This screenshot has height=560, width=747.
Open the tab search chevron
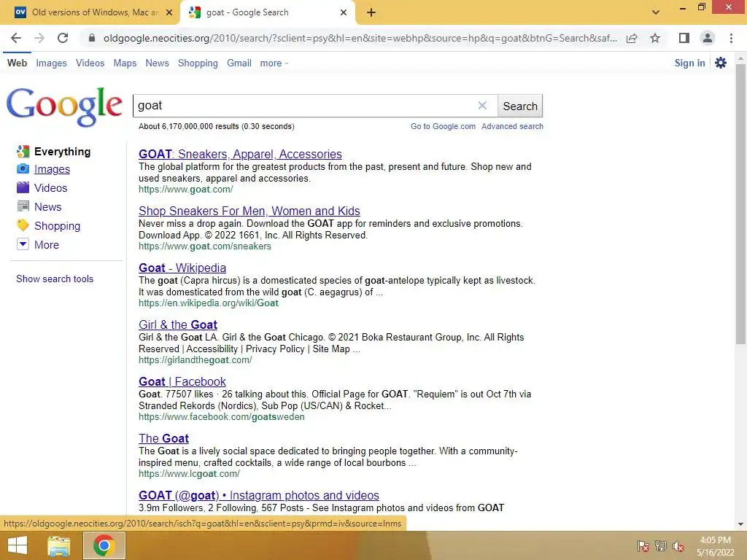pyautogui.click(x=656, y=12)
